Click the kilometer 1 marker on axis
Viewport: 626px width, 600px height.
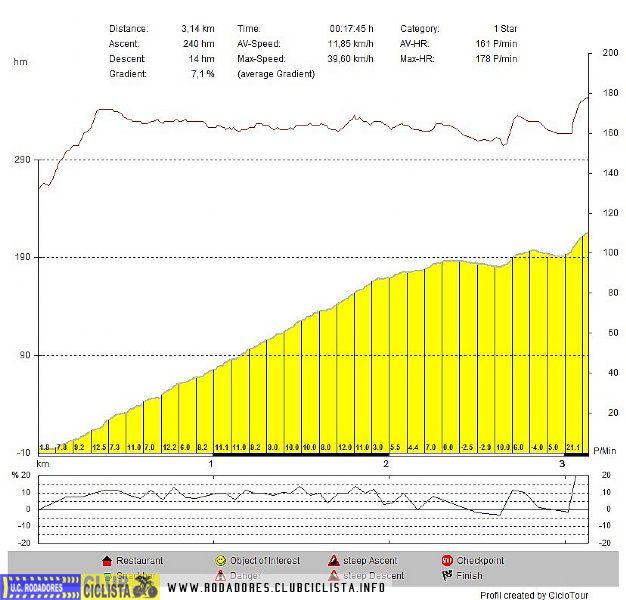212,464
